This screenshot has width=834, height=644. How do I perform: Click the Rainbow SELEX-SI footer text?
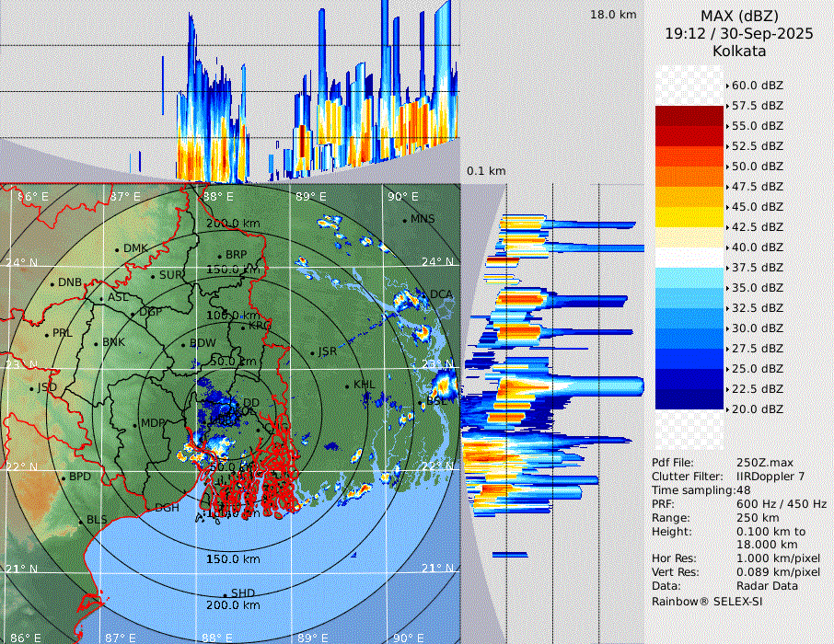point(707,601)
